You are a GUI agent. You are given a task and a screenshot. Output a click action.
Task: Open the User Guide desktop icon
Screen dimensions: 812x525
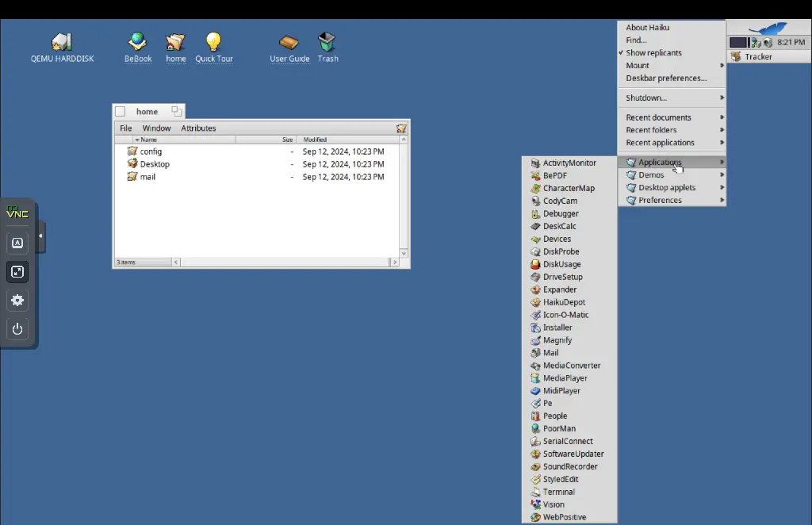coord(289,42)
